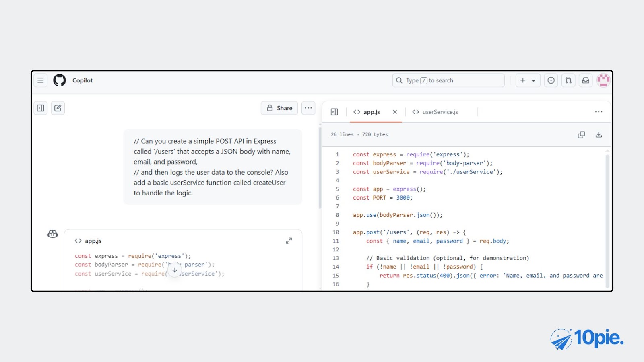Screen dimensions: 644x362
Task: Expand the create-new dropdown arrow
Action: click(x=533, y=81)
